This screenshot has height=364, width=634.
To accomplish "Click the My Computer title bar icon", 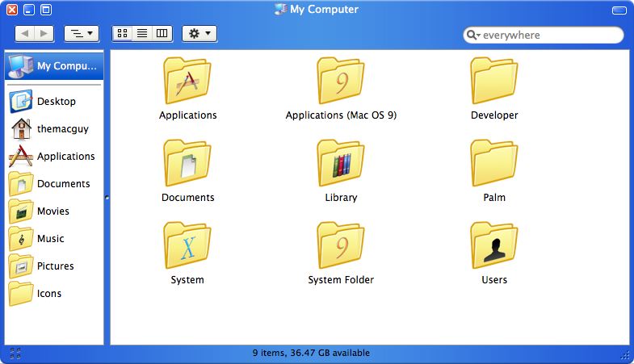I will click(x=280, y=9).
